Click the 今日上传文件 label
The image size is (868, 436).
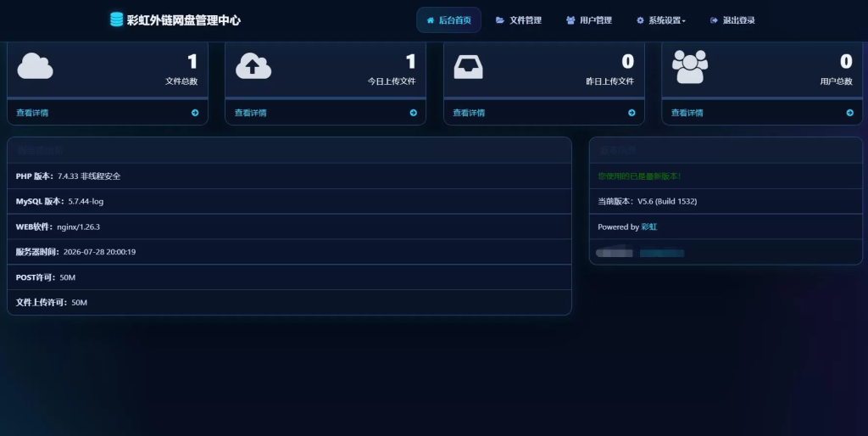(392, 81)
